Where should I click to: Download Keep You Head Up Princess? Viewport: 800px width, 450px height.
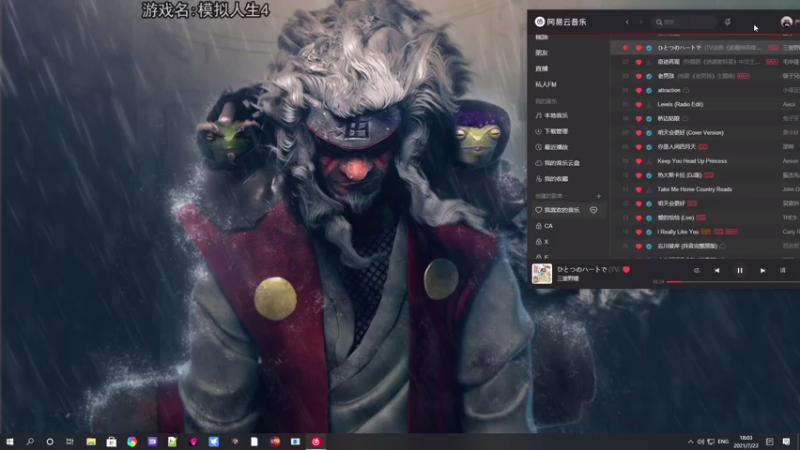tap(649, 161)
